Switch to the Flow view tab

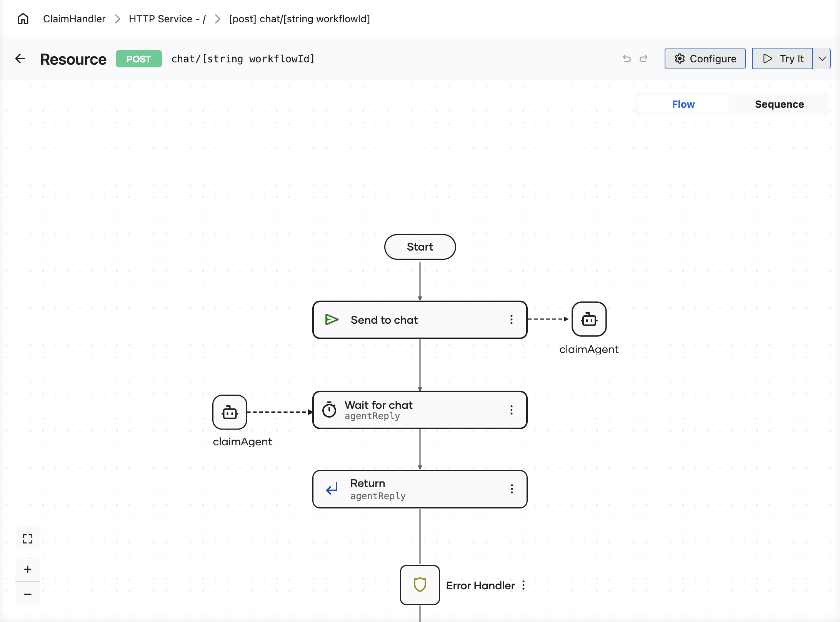(683, 104)
